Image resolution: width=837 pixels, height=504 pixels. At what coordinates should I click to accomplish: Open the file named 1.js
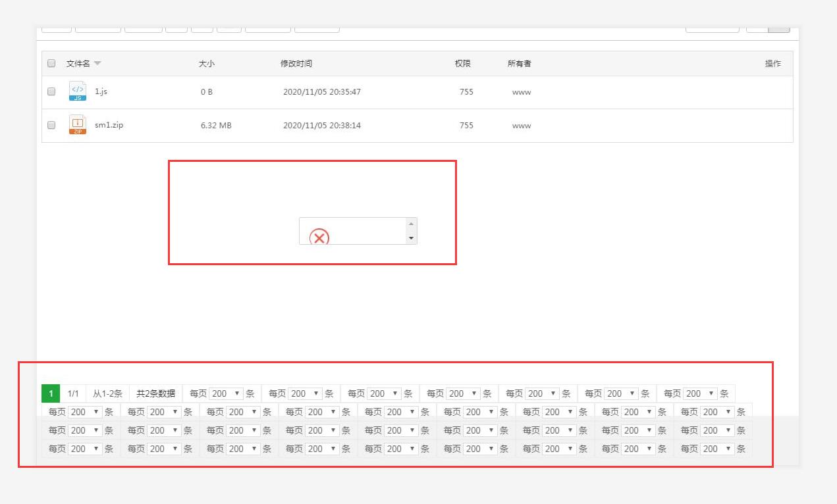click(x=101, y=91)
